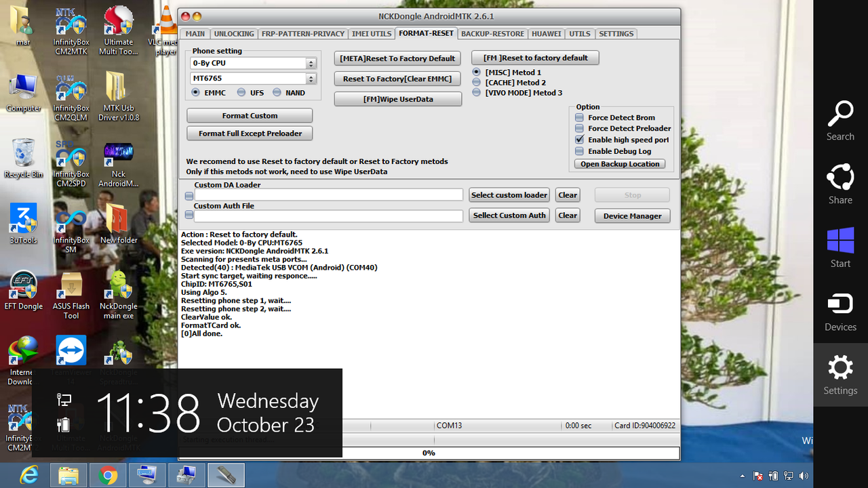The width and height of the screenshot is (868, 488).
Task: Launch Nck AndroidMTK desktop shortcut
Action: click(x=119, y=163)
